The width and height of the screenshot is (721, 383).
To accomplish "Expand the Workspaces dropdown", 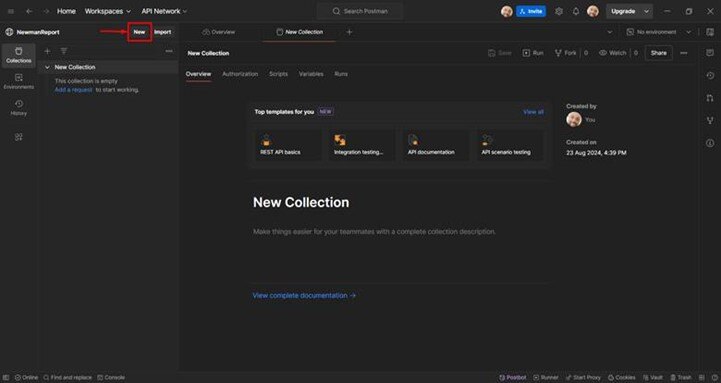I will [108, 11].
